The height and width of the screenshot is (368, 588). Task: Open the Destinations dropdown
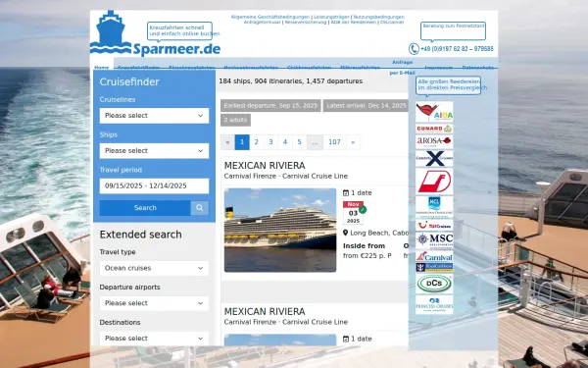(154, 338)
